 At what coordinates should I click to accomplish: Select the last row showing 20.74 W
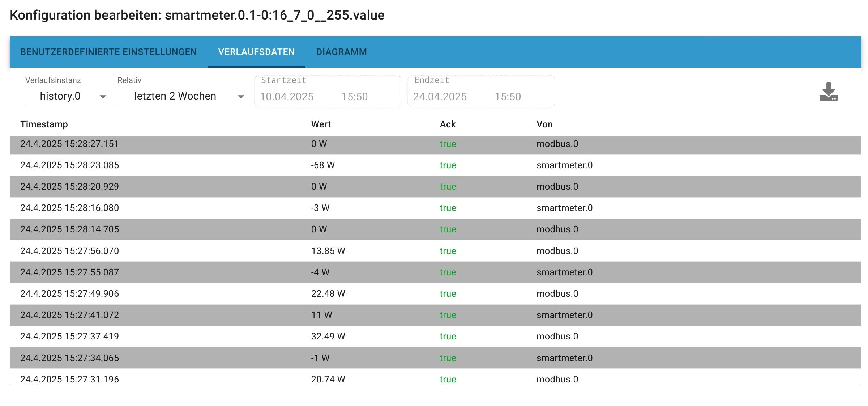[328, 379]
